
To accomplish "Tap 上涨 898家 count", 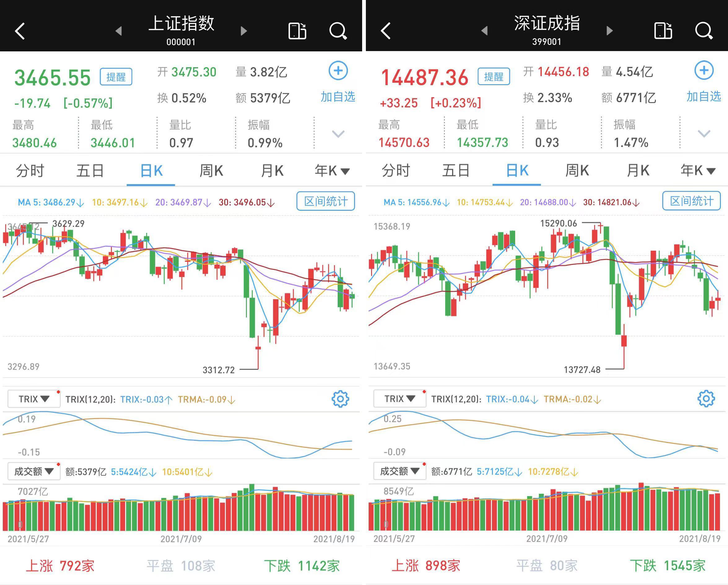I will tap(426, 565).
